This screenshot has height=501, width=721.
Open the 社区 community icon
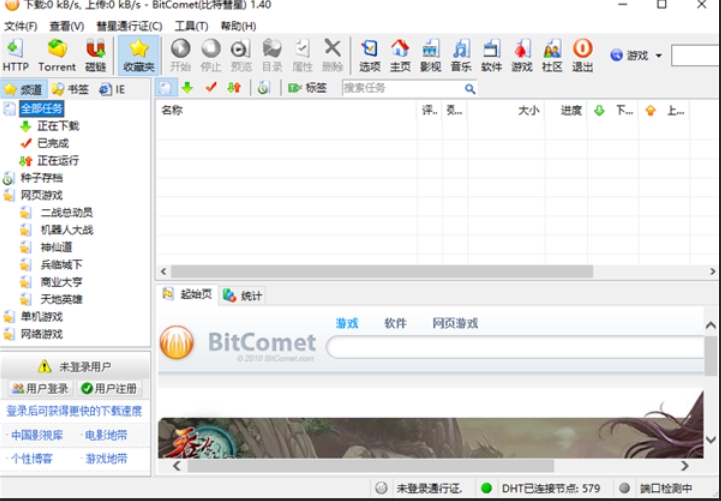(552, 55)
